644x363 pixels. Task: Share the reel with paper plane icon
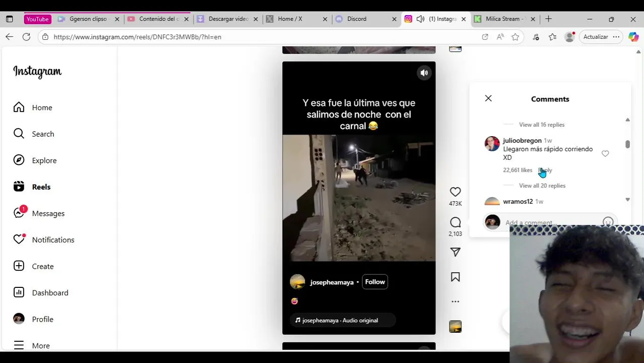[455, 252]
